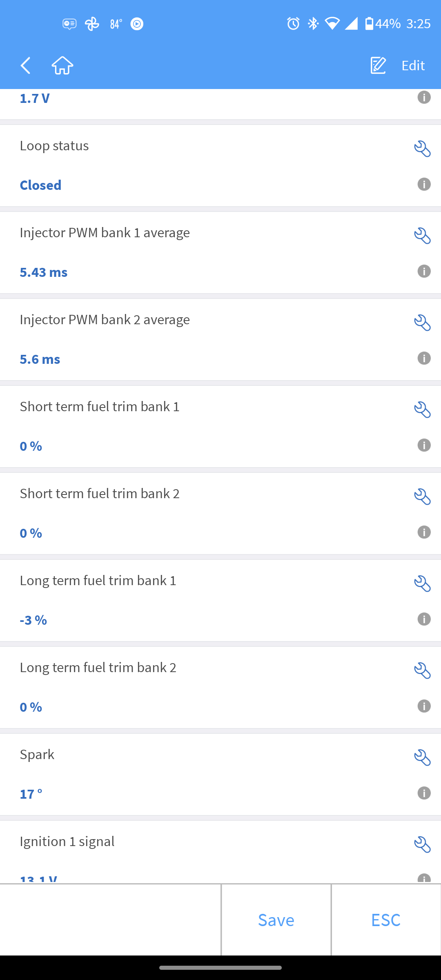This screenshot has height=980, width=441.
Task: Show info for Spark 17° reading
Action: (x=424, y=793)
